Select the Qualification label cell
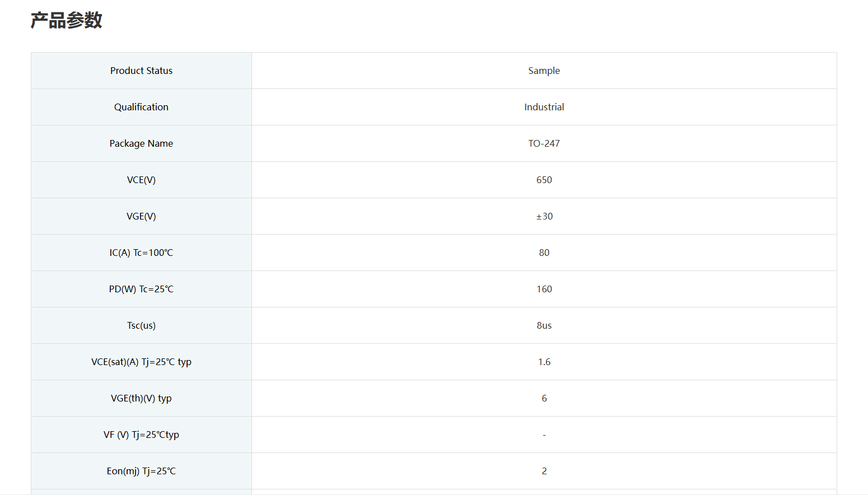The width and height of the screenshot is (868, 495). [x=141, y=107]
